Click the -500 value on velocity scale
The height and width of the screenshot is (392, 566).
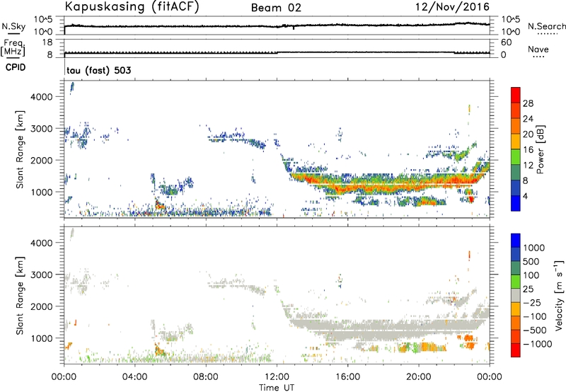(535, 330)
